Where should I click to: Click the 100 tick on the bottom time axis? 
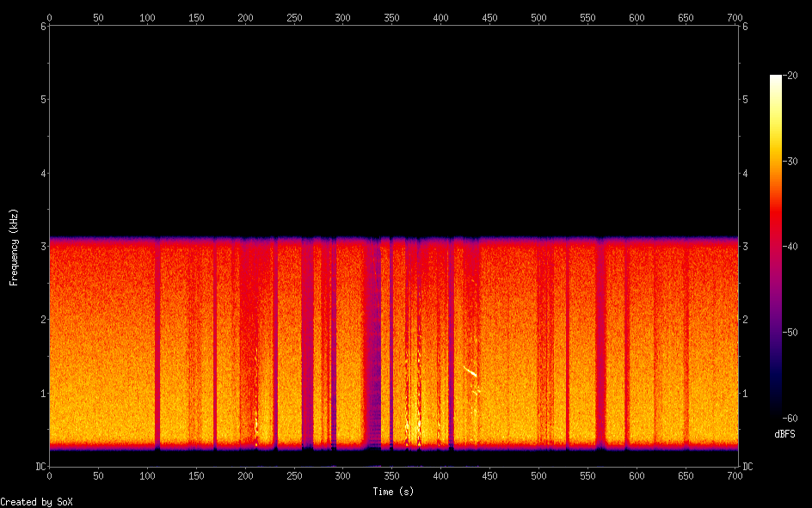coord(147,474)
